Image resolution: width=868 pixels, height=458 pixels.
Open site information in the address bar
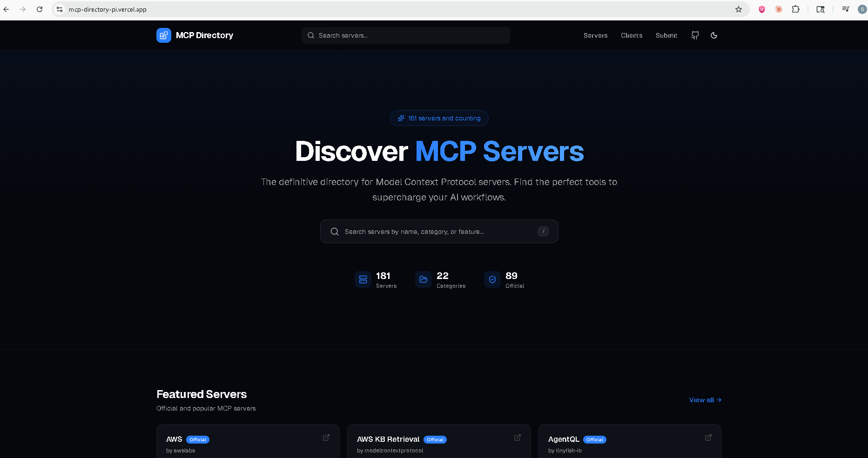(x=60, y=9)
